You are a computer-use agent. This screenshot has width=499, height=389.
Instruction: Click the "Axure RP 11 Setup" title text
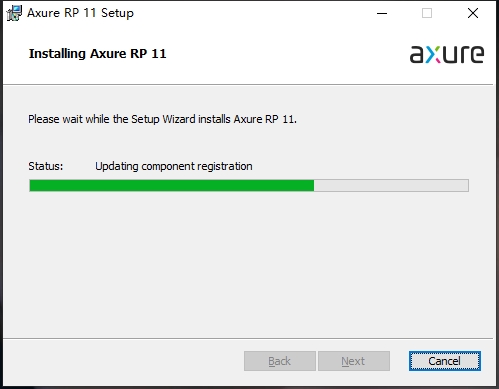pos(80,13)
